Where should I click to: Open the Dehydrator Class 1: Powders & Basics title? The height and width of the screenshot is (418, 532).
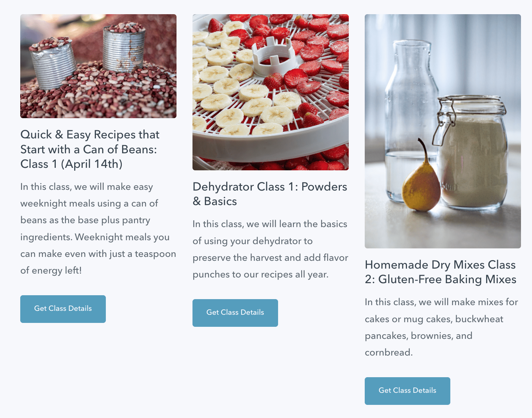(270, 194)
